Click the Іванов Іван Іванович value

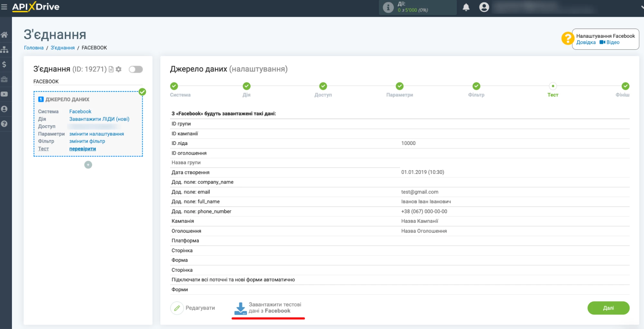click(426, 202)
